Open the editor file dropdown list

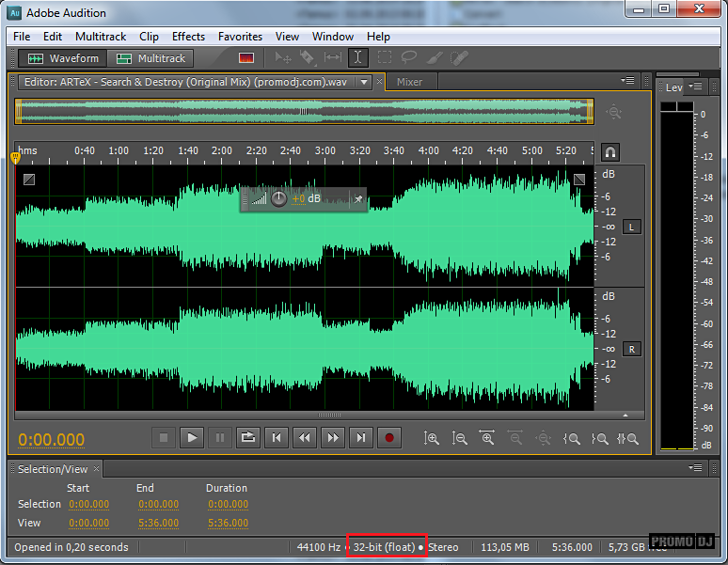[x=362, y=82]
